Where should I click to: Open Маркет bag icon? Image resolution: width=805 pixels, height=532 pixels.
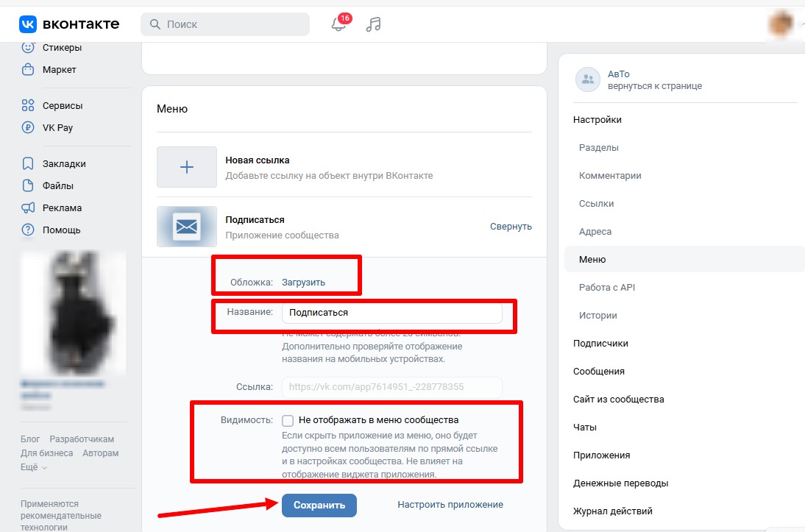(28, 69)
